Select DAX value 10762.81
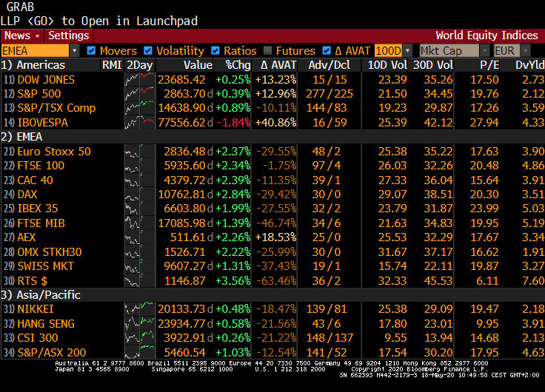The image size is (545, 392). pyautogui.click(x=181, y=195)
